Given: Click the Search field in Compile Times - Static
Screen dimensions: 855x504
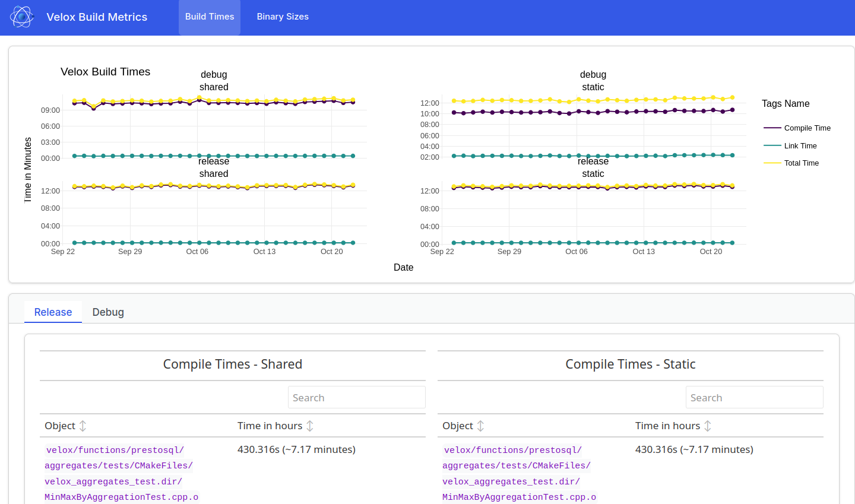Looking at the screenshot, I should tap(754, 397).
